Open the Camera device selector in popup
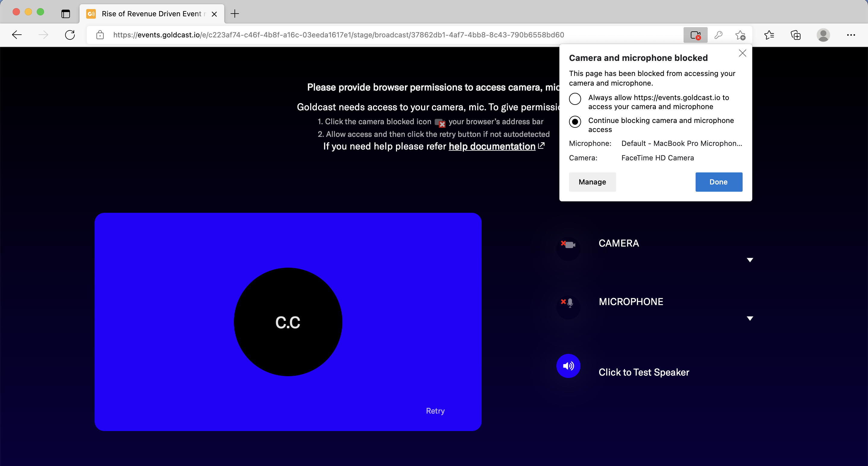 pos(657,158)
